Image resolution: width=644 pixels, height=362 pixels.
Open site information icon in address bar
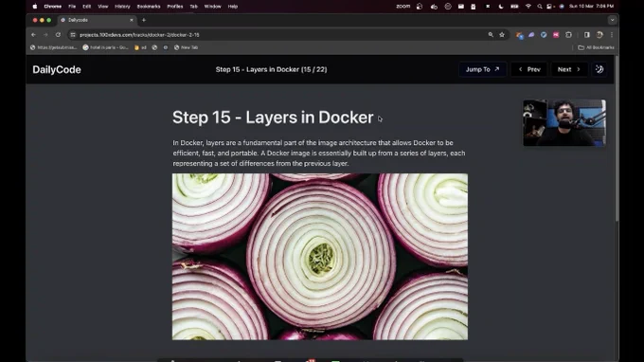(73, 35)
